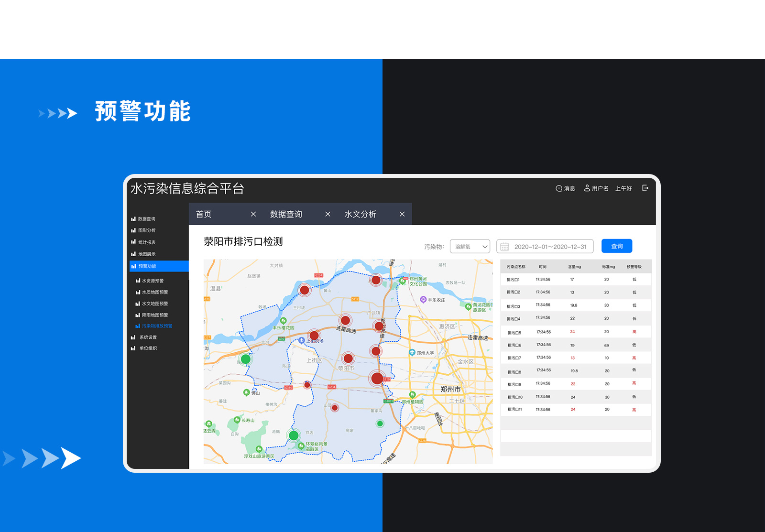Click the 预警等级 column header

point(634,267)
